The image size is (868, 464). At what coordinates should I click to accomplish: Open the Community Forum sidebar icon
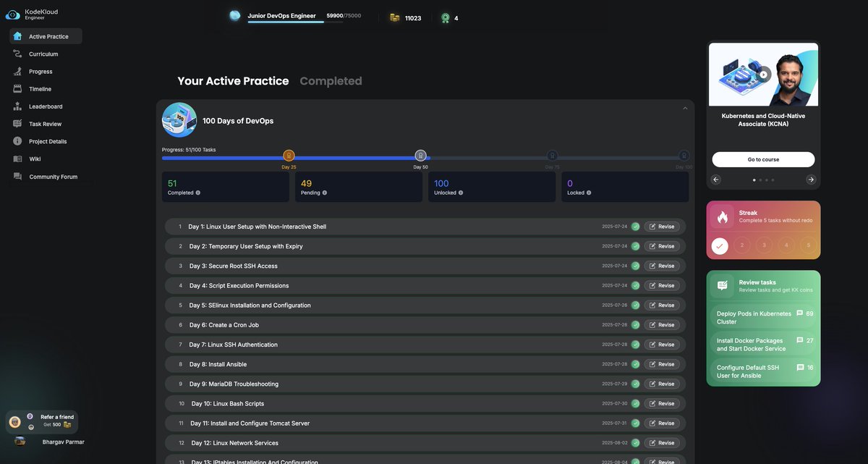pos(17,176)
